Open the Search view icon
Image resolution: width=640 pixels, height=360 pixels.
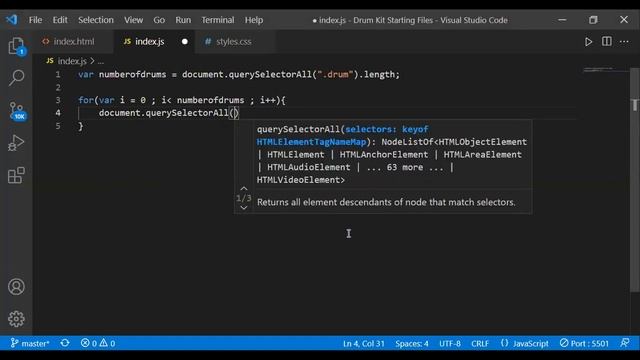click(x=16, y=77)
